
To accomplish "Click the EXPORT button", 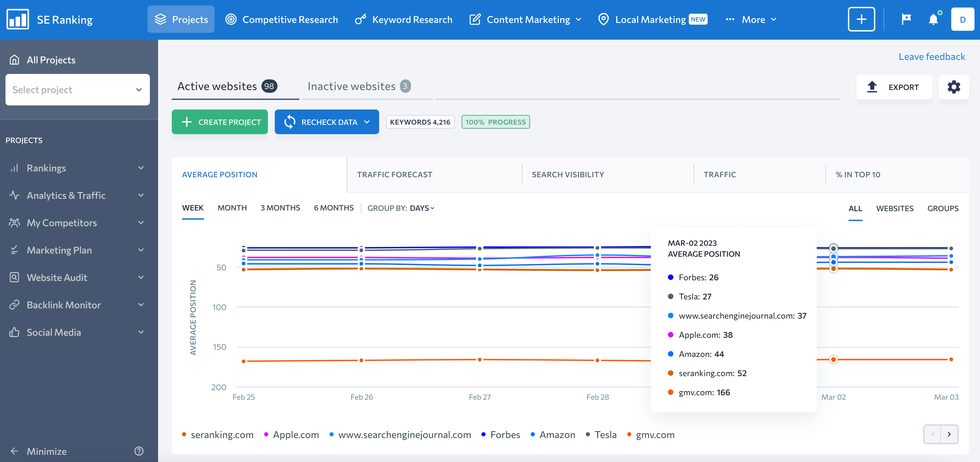I will pyautogui.click(x=893, y=87).
